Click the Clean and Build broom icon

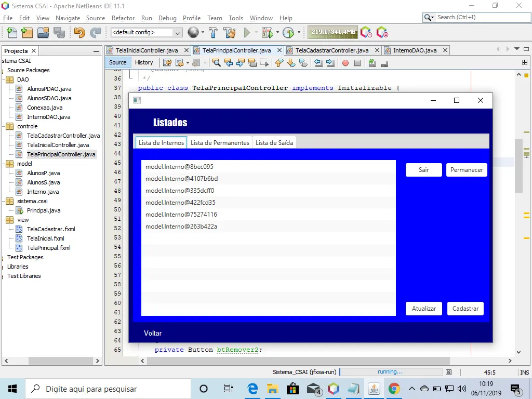(229, 33)
